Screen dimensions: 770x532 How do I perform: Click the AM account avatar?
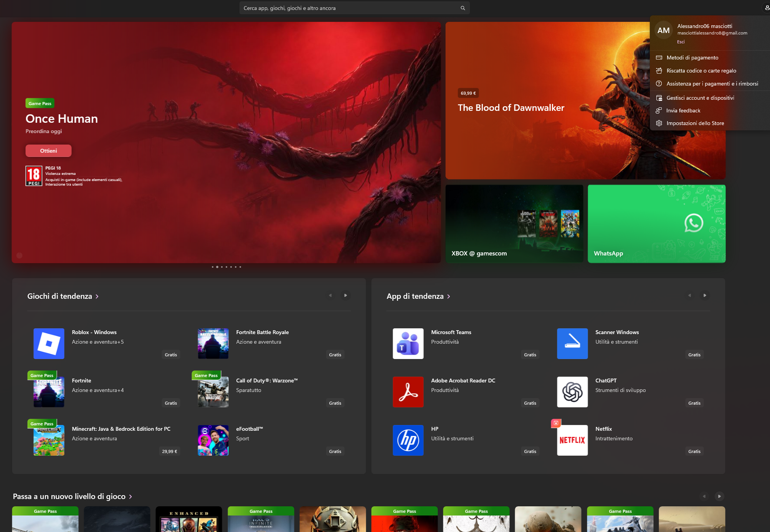[663, 30]
